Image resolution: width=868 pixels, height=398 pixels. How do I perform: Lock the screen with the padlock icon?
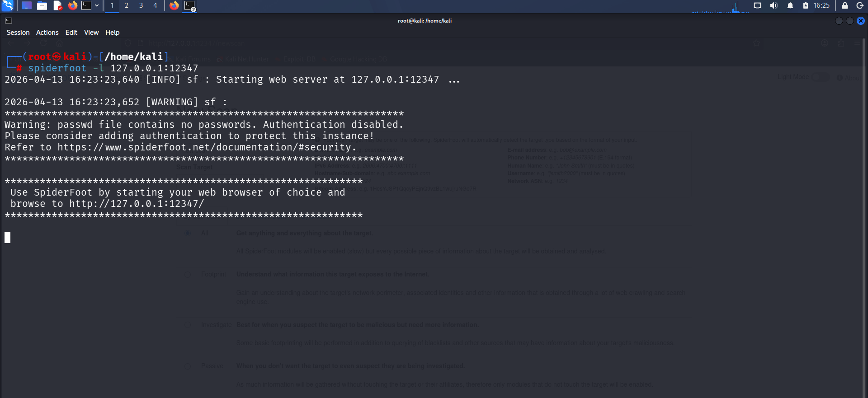click(x=844, y=5)
